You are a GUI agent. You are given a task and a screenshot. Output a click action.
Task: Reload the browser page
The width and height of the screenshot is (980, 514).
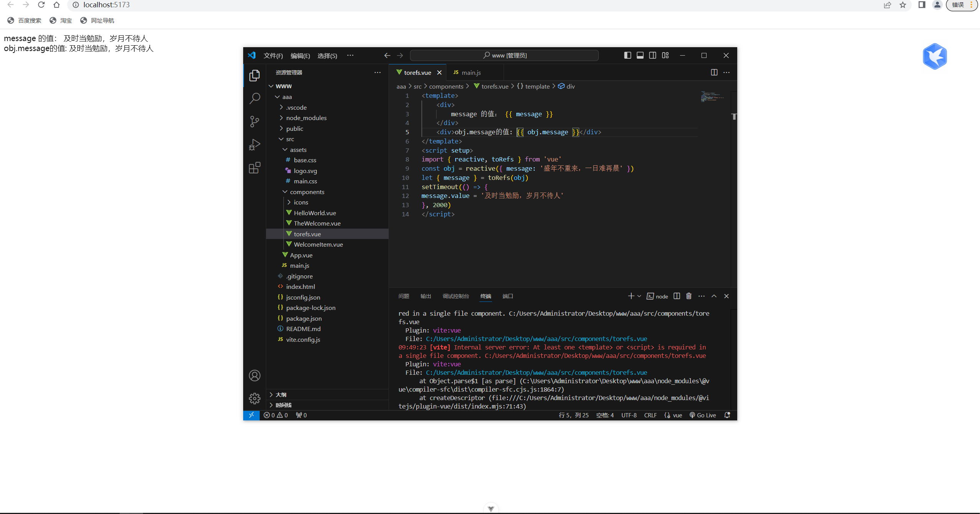pyautogui.click(x=41, y=5)
